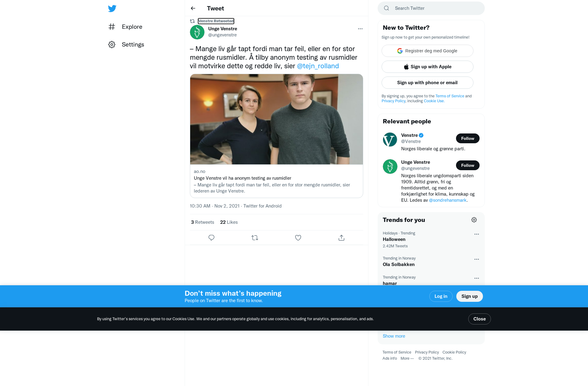Click the Sign up button in banner
Image resolution: width=588 pixels, height=386 pixels.
coord(469,296)
